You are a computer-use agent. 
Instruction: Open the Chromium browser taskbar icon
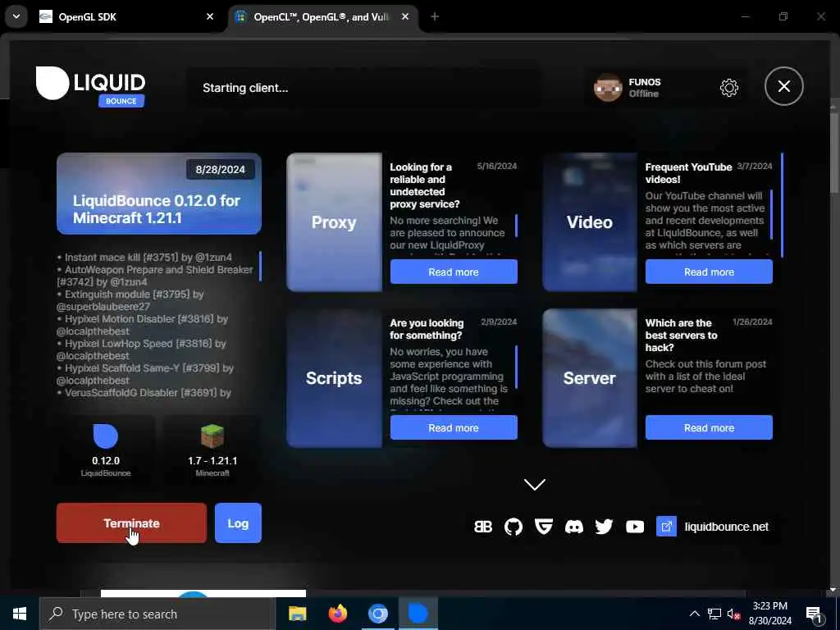click(377, 614)
